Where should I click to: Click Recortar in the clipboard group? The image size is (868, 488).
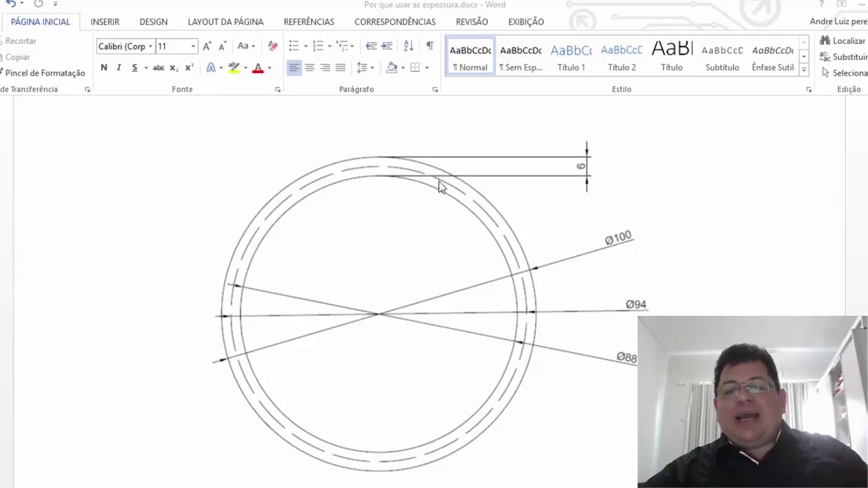[18, 41]
